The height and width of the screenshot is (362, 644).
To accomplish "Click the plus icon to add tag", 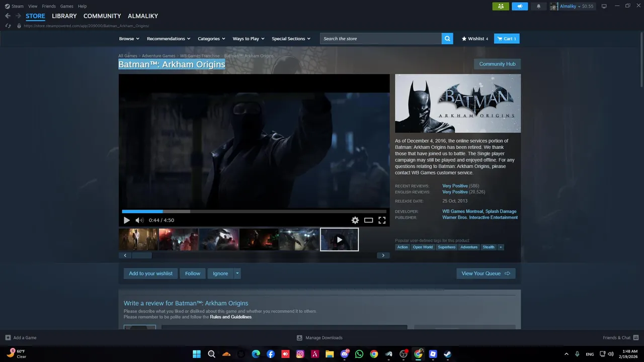I will pos(500,247).
